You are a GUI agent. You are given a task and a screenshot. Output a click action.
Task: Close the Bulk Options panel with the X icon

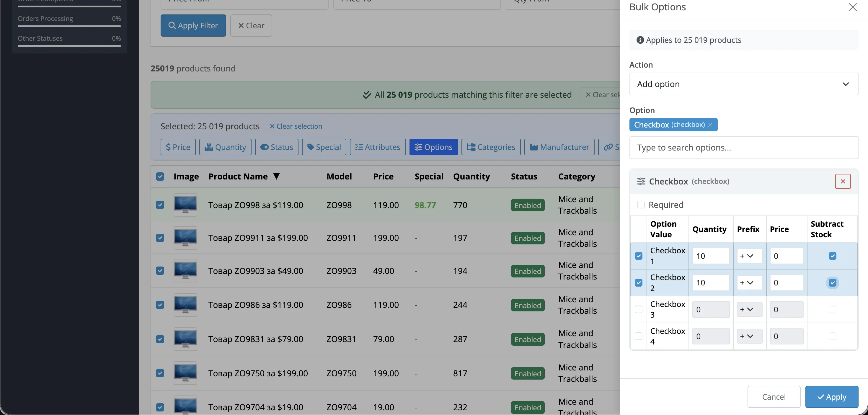click(853, 7)
